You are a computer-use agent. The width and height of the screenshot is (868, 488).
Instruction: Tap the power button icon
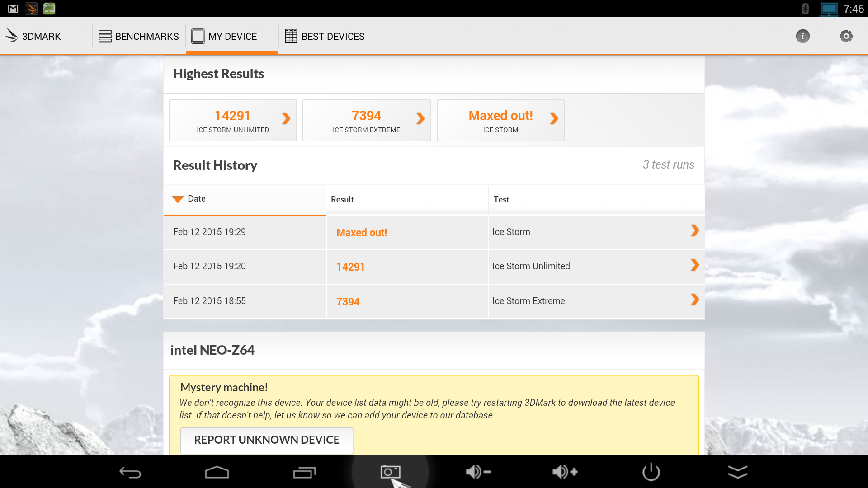651,472
